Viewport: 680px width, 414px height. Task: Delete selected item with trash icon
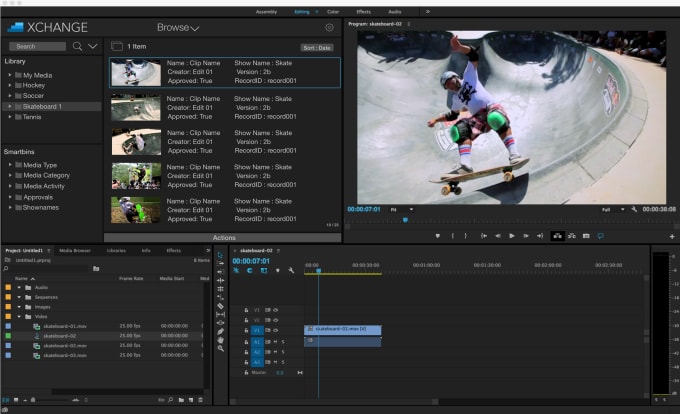pyautogui.click(x=200, y=400)
